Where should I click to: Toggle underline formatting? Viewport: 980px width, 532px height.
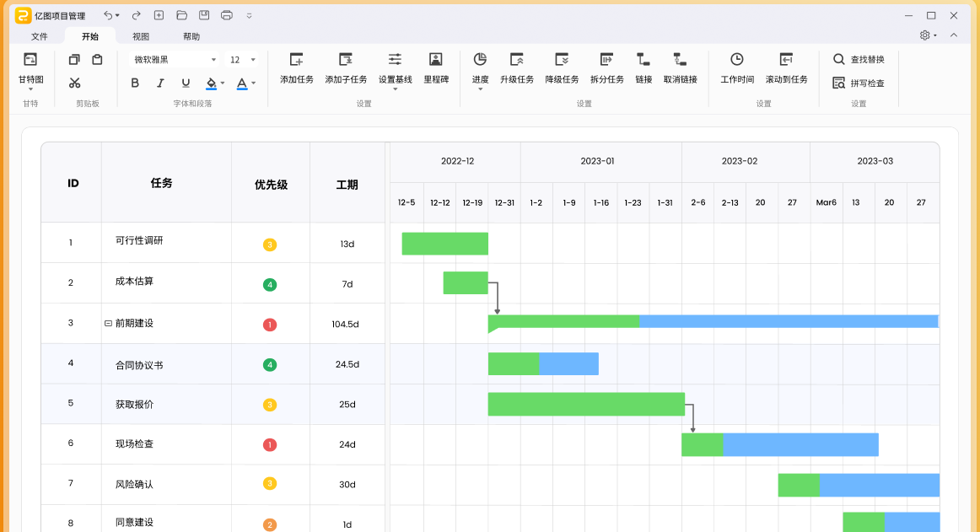pyautogui.click(x=186, y=84)
